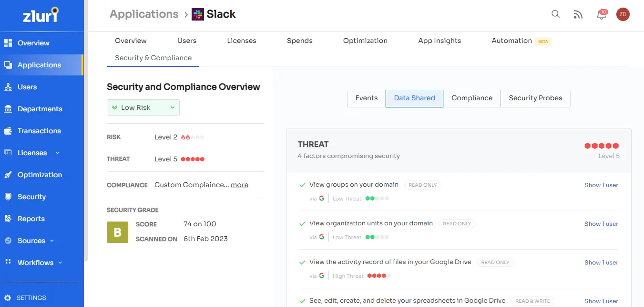Screen dimensions: 644x307
Task: Click the Google icon under View groups
Action: point(322,198)
